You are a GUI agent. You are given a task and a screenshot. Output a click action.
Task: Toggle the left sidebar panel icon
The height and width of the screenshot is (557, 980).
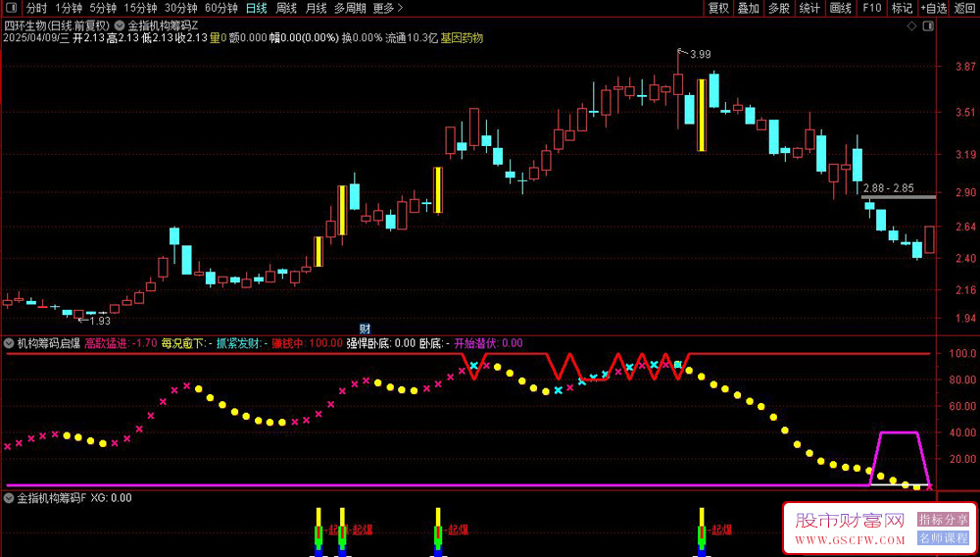[x=13, y=8]
